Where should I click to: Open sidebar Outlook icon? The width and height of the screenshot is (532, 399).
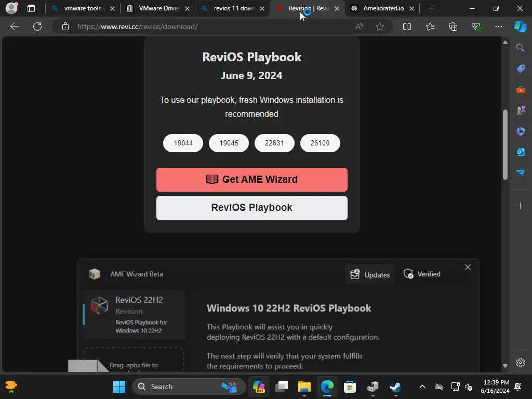(x=521, y=152)
